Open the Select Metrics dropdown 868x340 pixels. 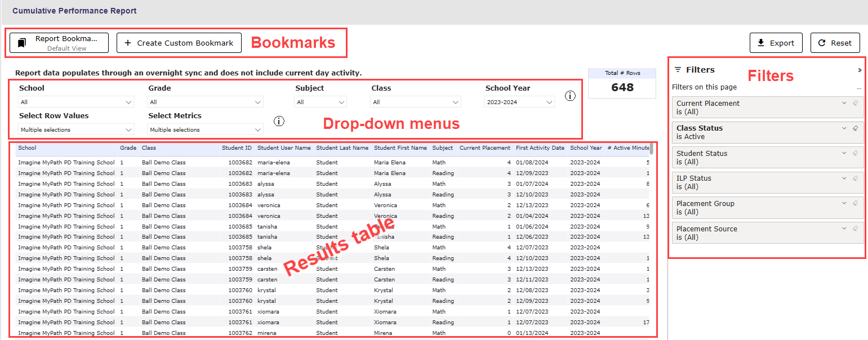click(205, 130)
